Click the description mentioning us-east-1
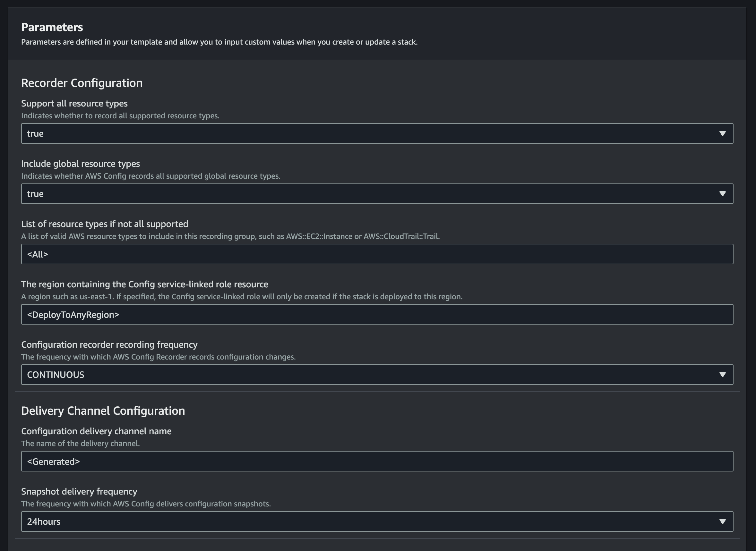Viewport: 756px width, 551px height. click(x=242, y=297)
